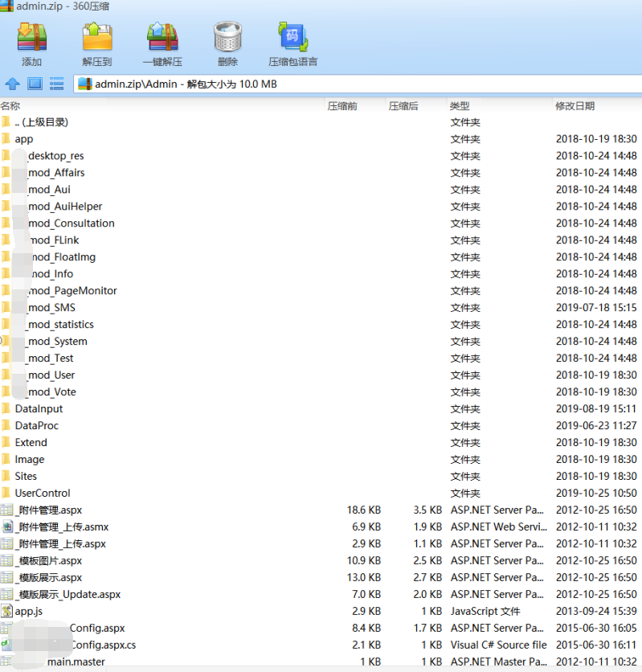Select the mod_PageMonitor folder
The image size is (642, 672).
(73, 290)
